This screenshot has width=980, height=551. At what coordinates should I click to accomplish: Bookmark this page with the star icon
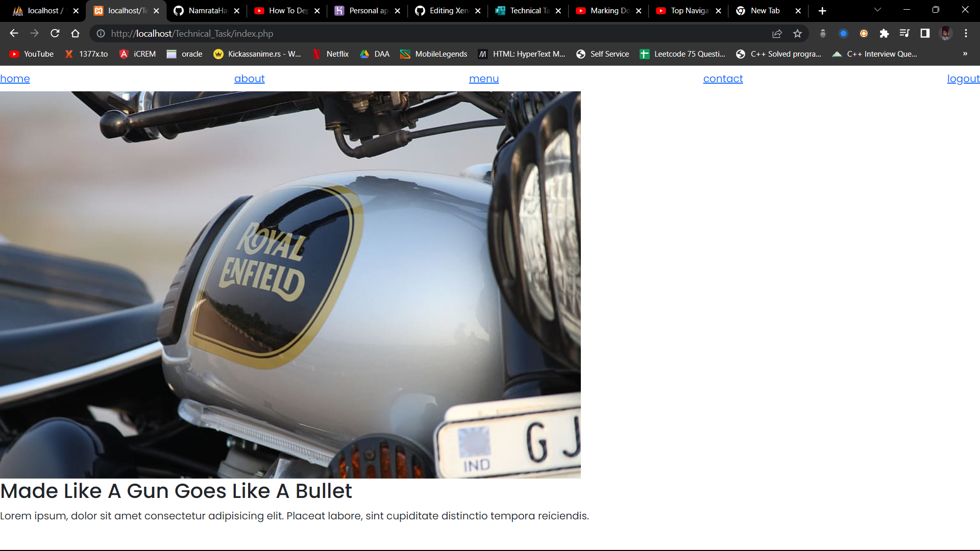coord(797,34)
